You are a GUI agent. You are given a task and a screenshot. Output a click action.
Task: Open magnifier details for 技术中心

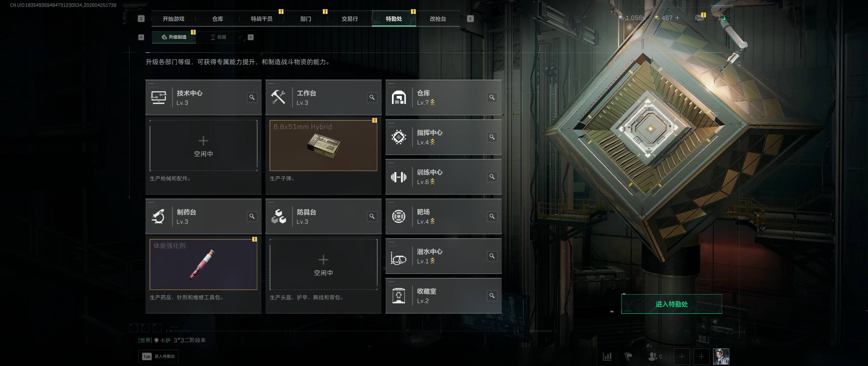pos(252,98)
